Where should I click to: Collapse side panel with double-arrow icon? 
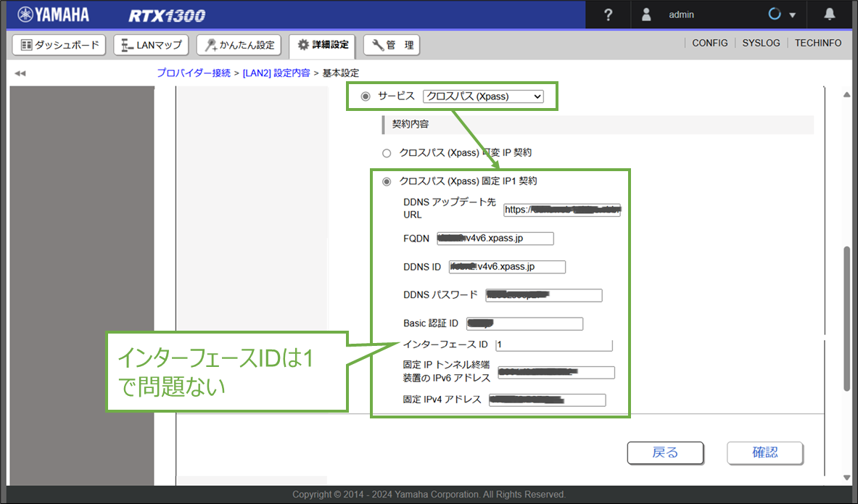(20, 73)
